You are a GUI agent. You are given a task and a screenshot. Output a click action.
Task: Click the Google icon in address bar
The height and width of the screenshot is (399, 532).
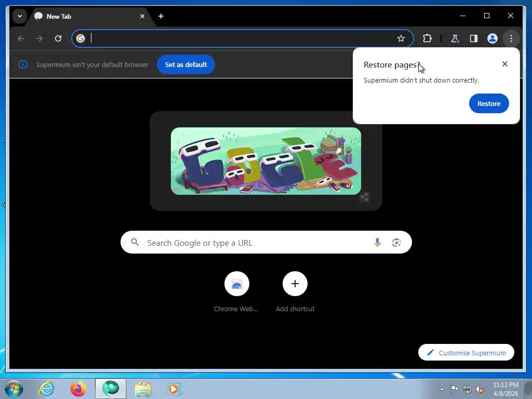pyautogui.click(x=81, y=38)
